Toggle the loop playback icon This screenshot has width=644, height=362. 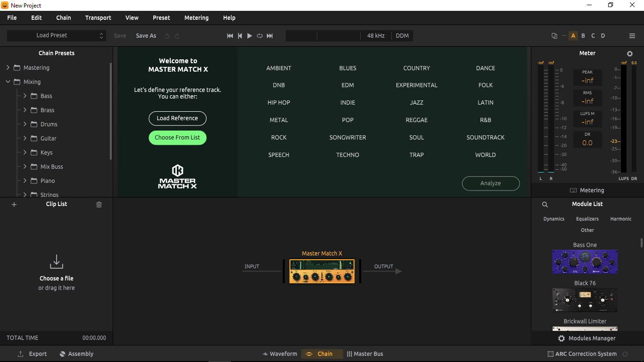coord(260,36)
